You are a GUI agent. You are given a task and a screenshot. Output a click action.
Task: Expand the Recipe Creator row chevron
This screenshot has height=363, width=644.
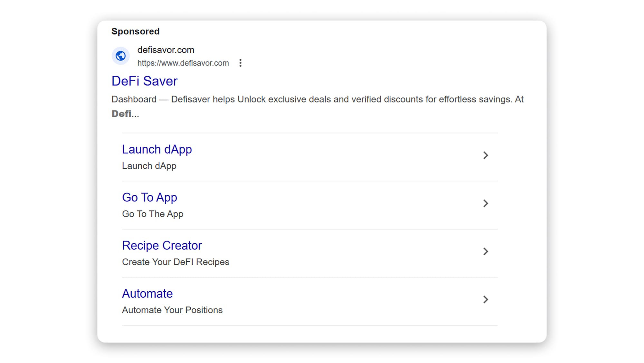486,251
